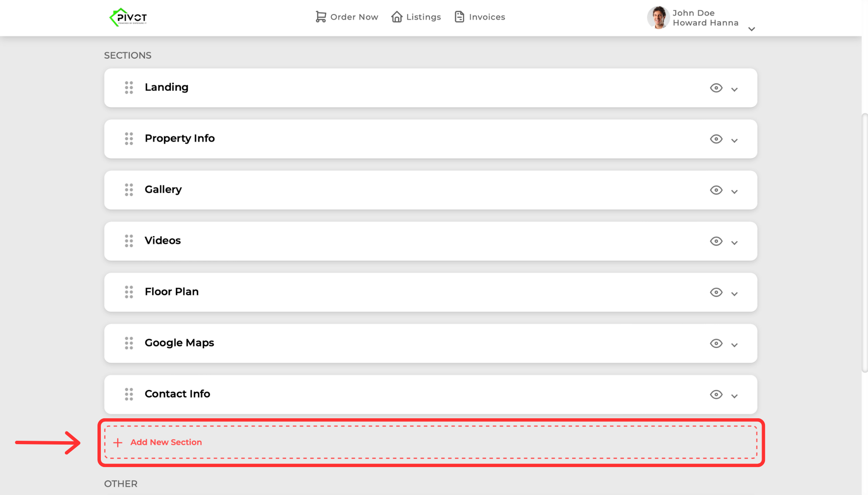Click the plus icon for new section
Screen dimensions: 868x495
point(118,442)
